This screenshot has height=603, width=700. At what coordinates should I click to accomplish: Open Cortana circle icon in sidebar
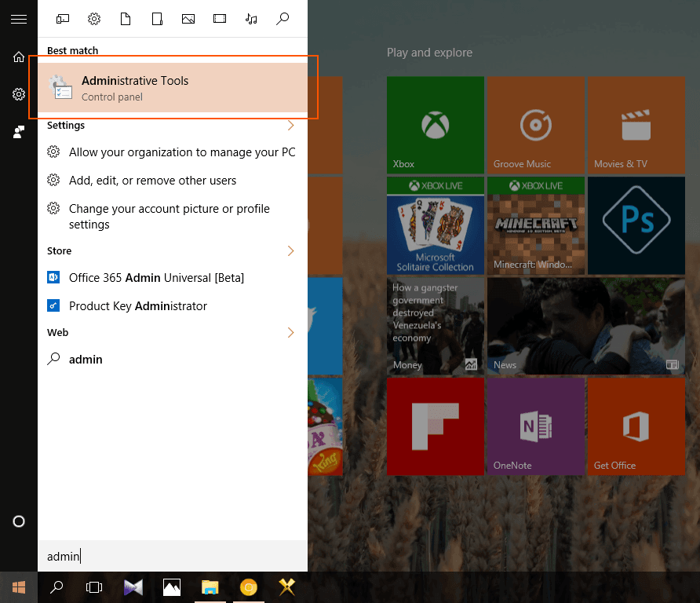click(x=19, y=521)
